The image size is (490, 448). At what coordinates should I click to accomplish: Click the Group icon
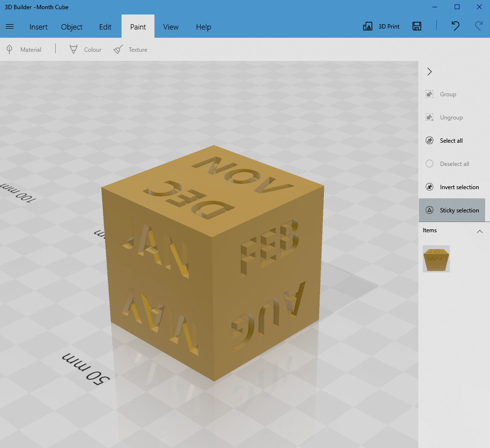[429, 94]
